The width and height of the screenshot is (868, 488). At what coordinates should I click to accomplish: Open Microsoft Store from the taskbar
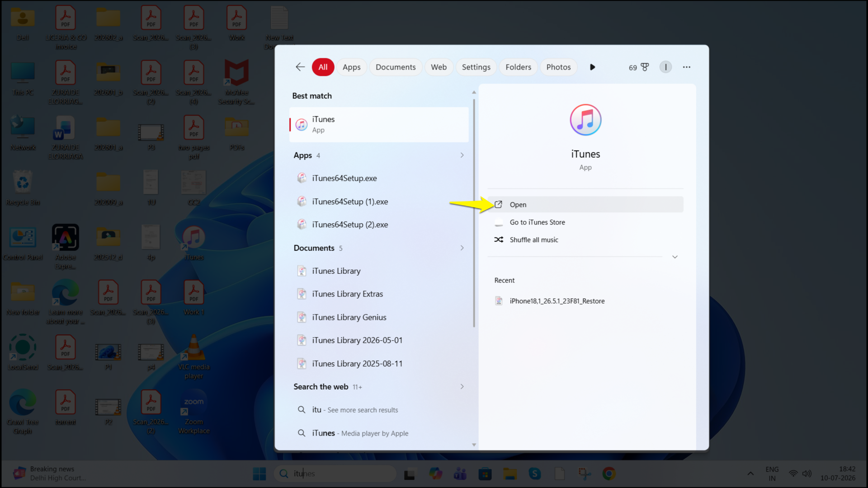click(x=485, y=474)
